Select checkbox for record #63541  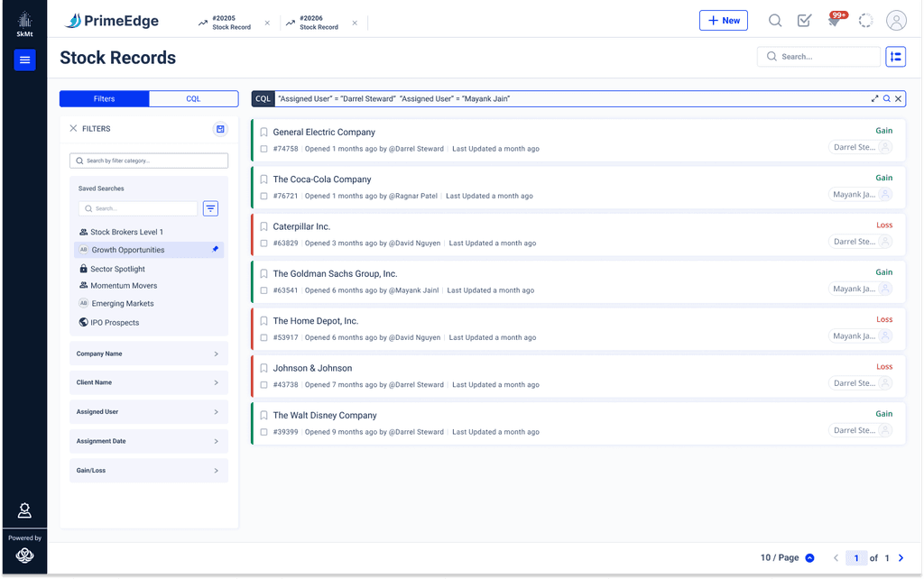coord(264,290)
